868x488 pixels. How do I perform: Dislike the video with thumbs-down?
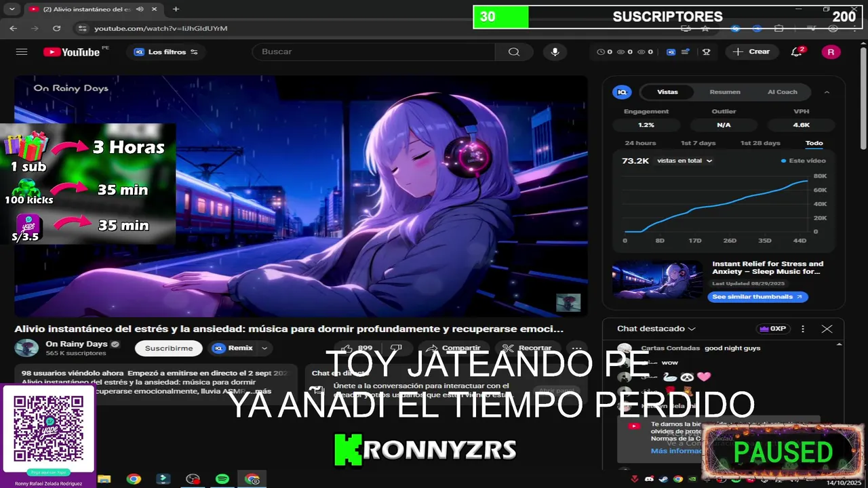pos(396,348)
